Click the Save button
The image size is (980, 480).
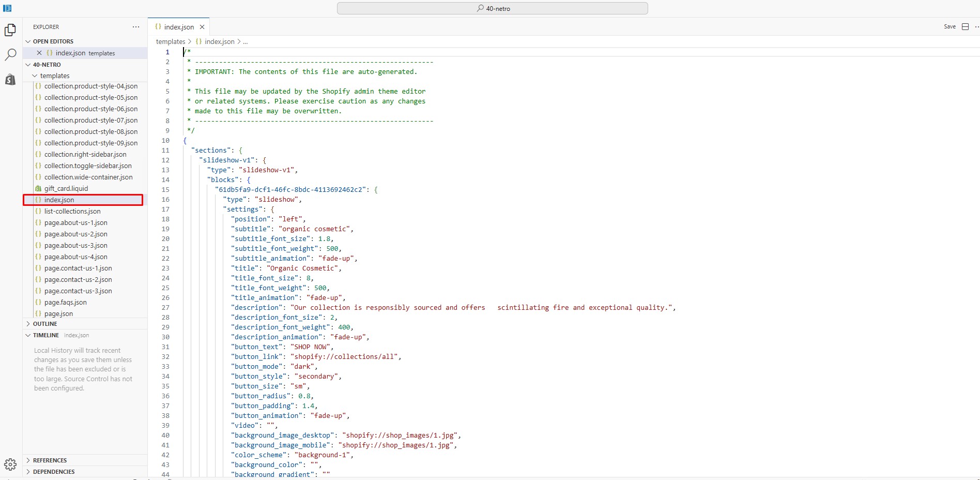[x=950, y=27]
